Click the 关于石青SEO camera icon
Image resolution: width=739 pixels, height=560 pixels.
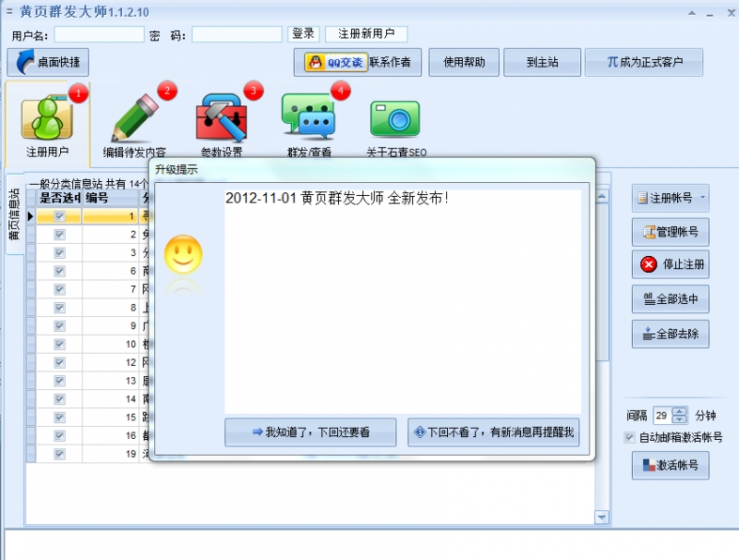395,118
